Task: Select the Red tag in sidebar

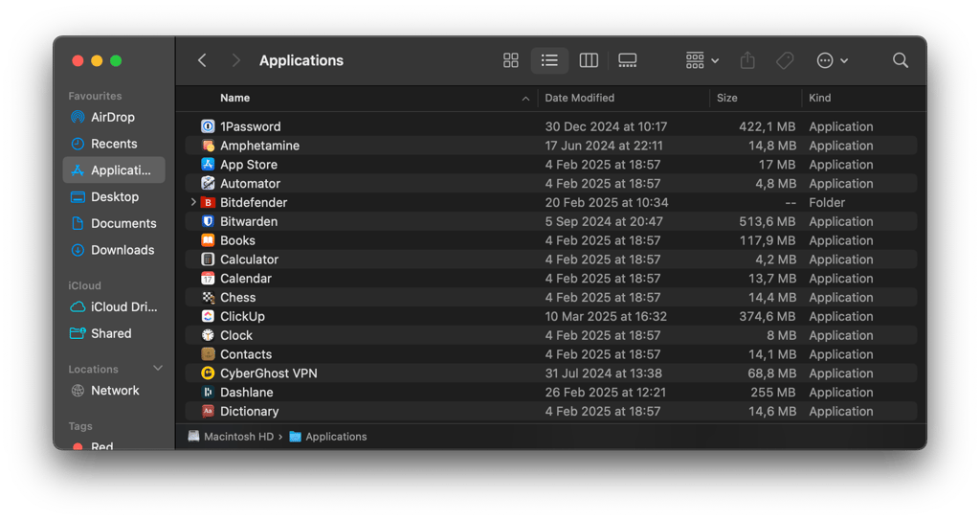Action: (x=94, y=446)
